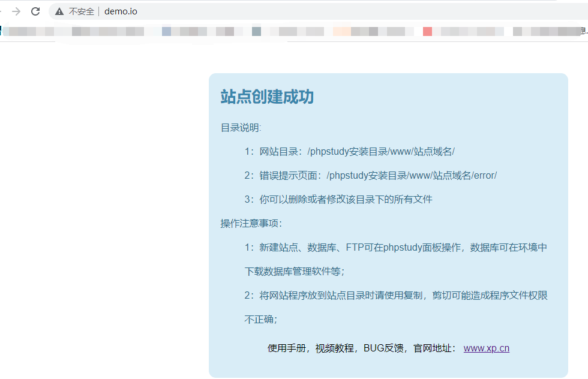Click the blue-gray blurred bookmark icon

click(x=166, y=31)
